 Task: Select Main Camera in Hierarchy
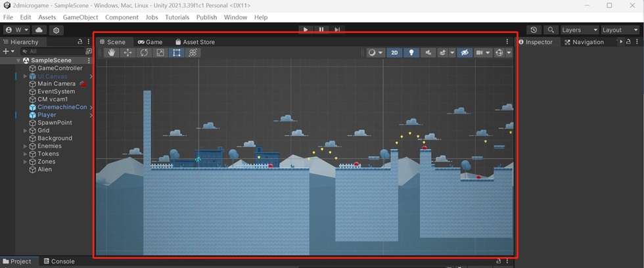point(57,83)
